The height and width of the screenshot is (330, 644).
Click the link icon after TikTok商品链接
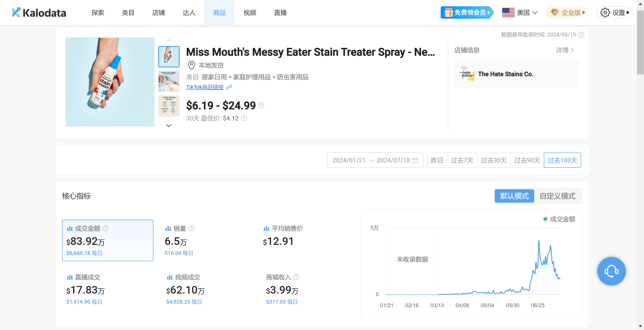229,87
